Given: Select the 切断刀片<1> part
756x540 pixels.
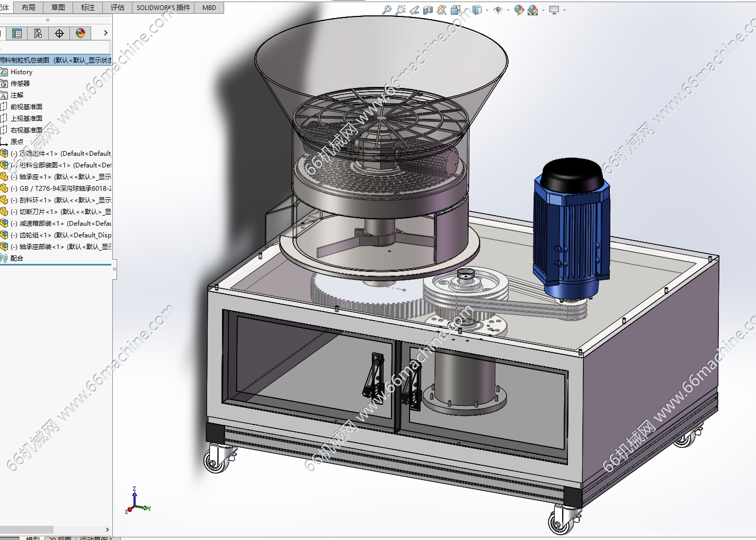Looking at the screenshot, I should coord(61,212).
